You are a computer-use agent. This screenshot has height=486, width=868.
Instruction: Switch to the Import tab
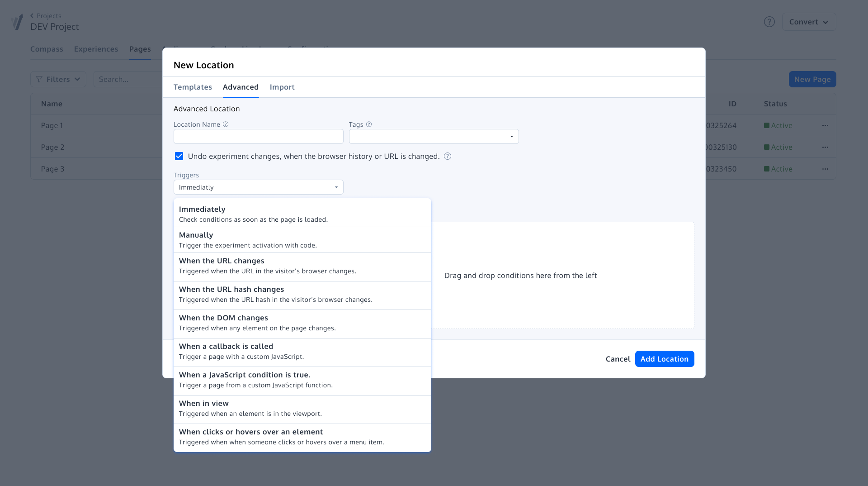(282, 87)
